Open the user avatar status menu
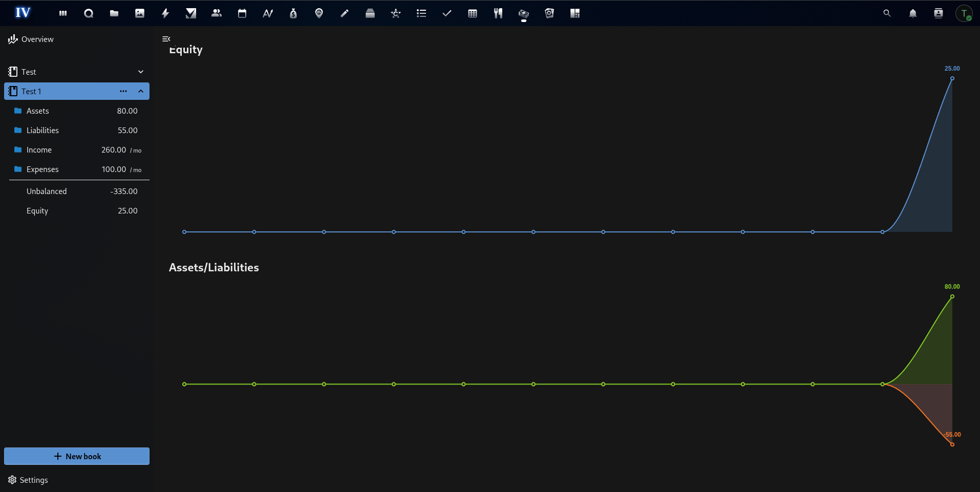 (965, 13)
